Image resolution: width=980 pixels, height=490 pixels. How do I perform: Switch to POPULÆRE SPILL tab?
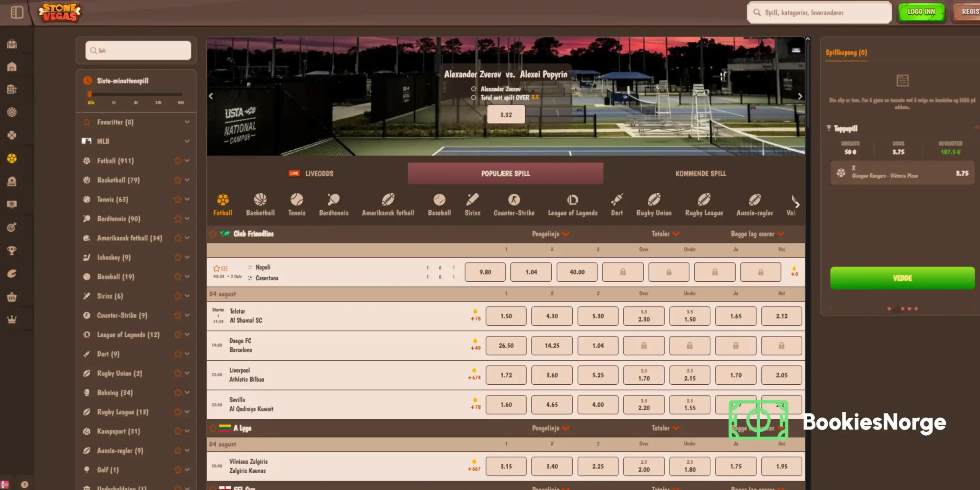pos(505,173)
